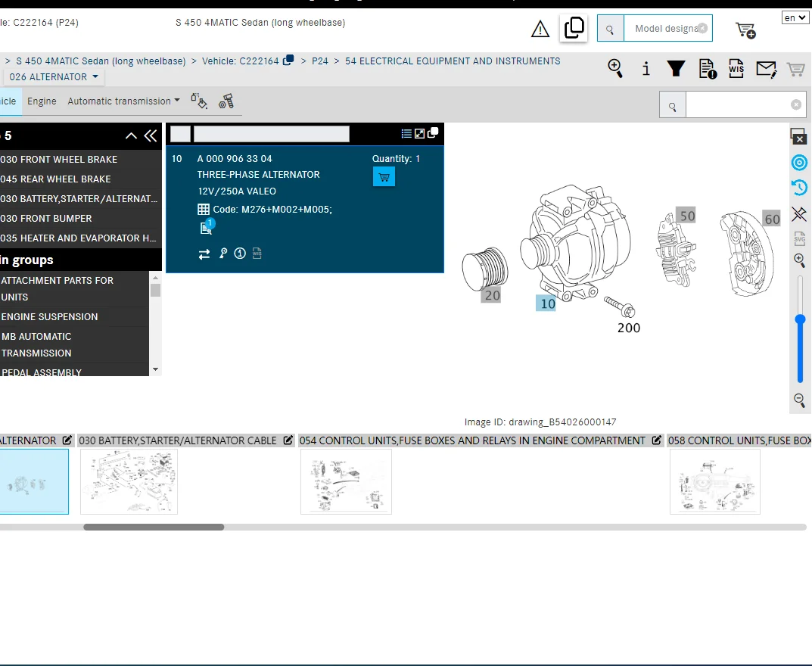Edit icon next to 054 CONTROL UNITS title
The width and height of the screenshot is (812, 666).
[657, 440]
